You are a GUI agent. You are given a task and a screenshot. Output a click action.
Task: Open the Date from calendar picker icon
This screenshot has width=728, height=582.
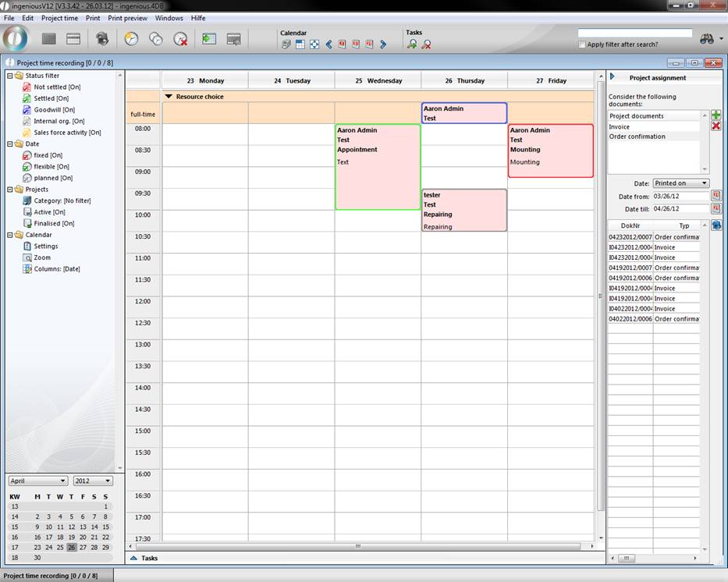click(716, 196)
